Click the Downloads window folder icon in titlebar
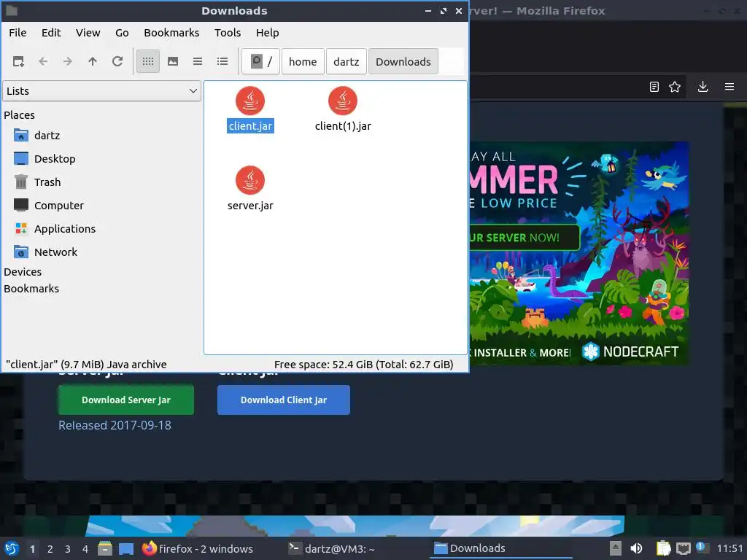 click(12, 10)
